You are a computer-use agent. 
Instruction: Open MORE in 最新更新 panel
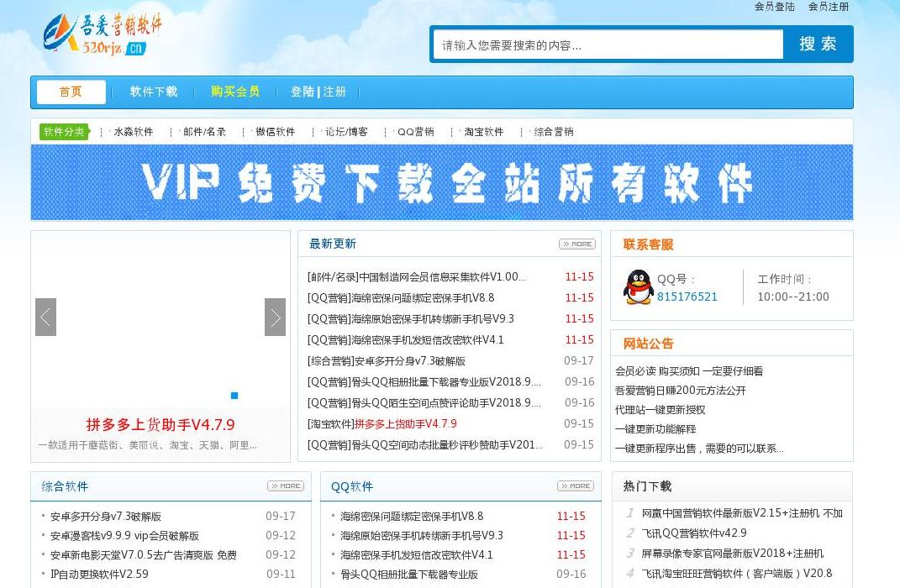click(577, 244)
